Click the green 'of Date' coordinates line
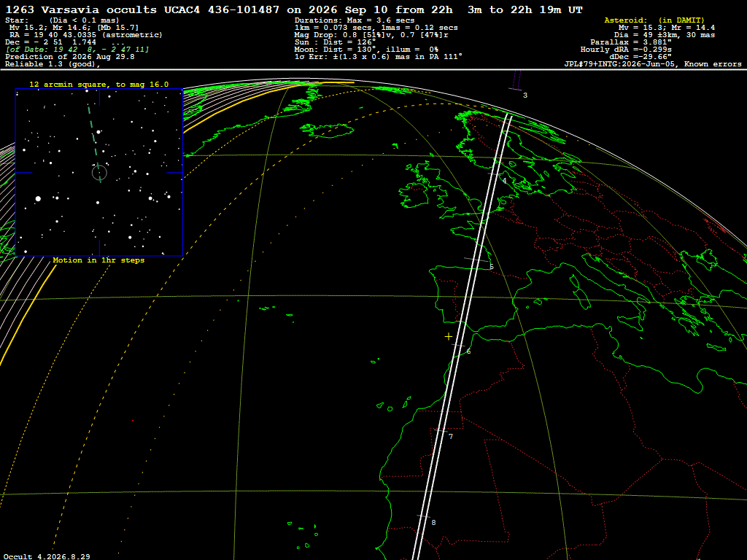This screenshot has height=560, width=747. pos(77,50)
